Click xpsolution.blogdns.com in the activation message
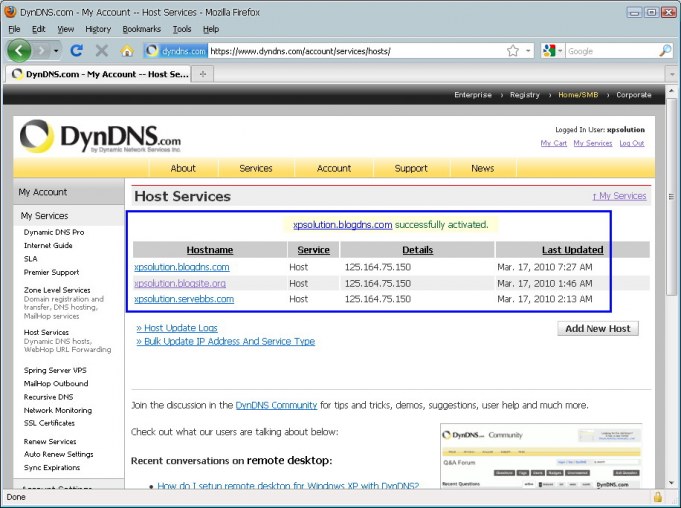Image resolution: width=681 pixels, height=508 pixels. (x=343, y=225)
